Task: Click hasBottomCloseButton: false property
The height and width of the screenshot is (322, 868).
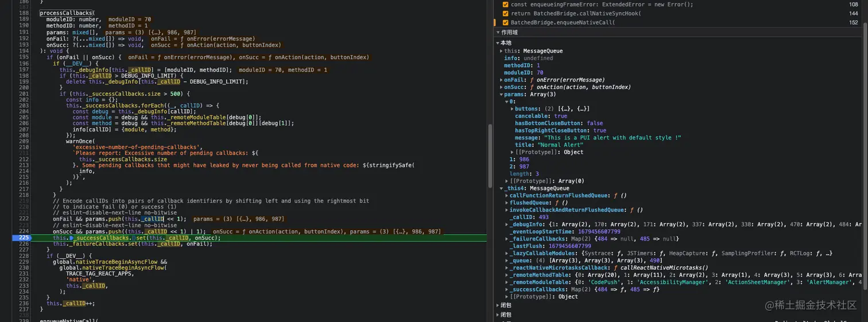Action: 559,123
